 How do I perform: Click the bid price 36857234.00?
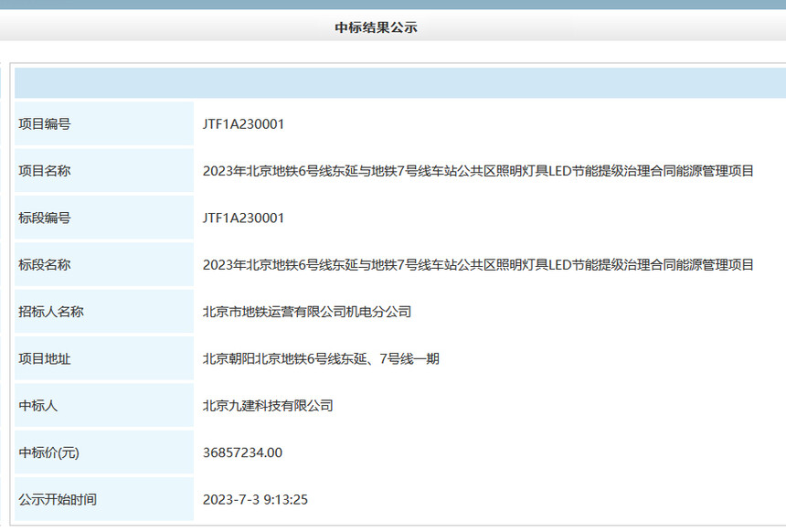coord(242,452)
